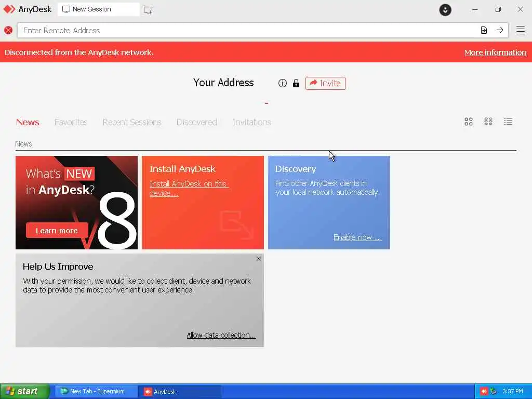Click the What's NEW in AnyDesk tile
The height and width of the screenshot is (399, 532).
[77, 203]
